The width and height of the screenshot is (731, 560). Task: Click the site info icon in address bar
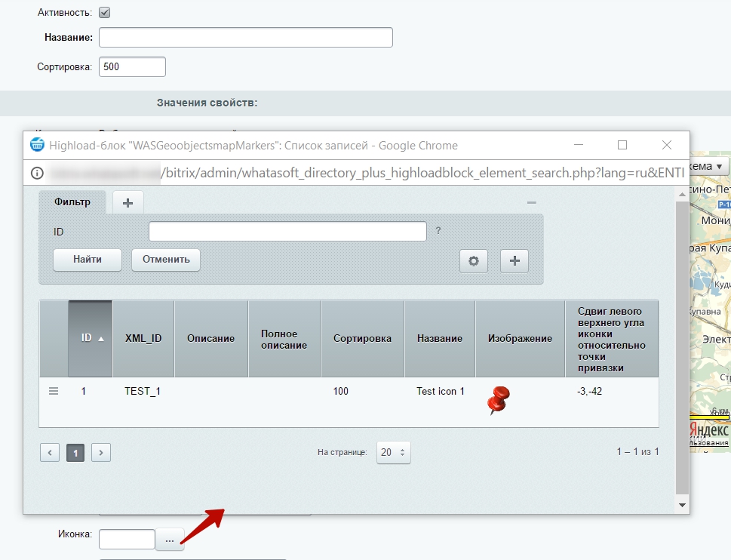36,173
